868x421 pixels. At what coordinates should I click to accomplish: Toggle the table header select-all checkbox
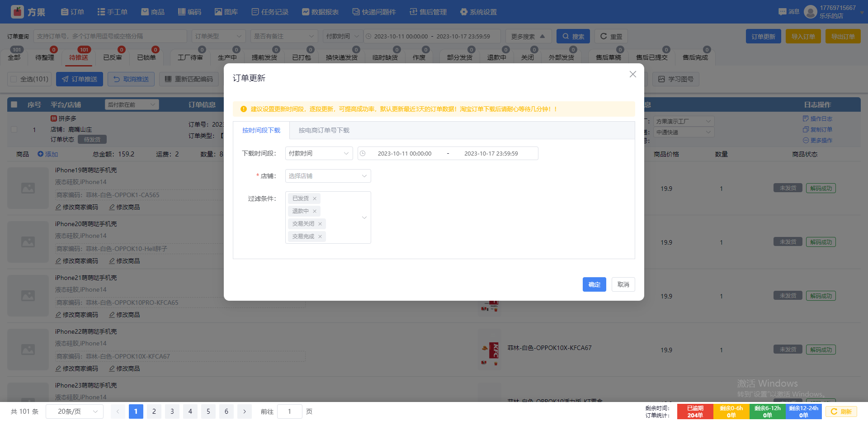coord(14,104)
